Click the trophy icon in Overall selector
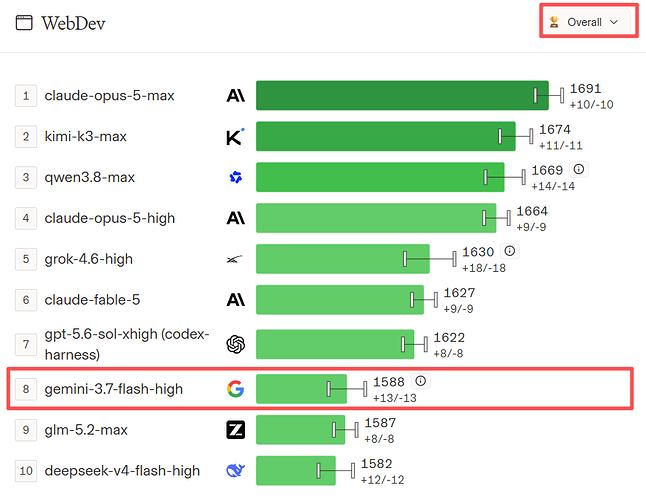This screenshot has height=500, width=646. [554, 22]
